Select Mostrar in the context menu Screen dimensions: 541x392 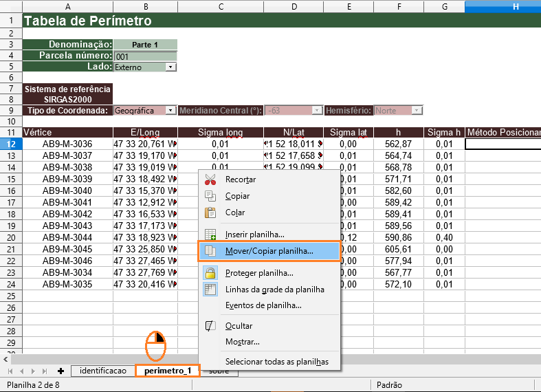[x=242, y=342]
